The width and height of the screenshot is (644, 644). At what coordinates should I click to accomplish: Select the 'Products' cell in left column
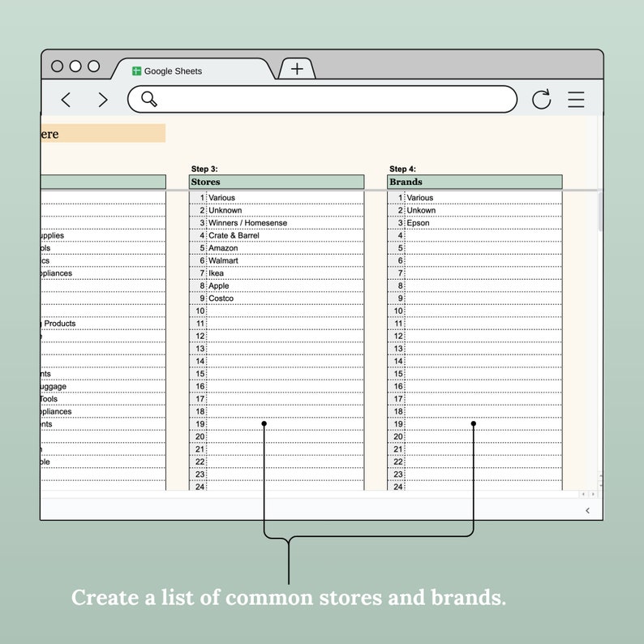coord(103,324)
